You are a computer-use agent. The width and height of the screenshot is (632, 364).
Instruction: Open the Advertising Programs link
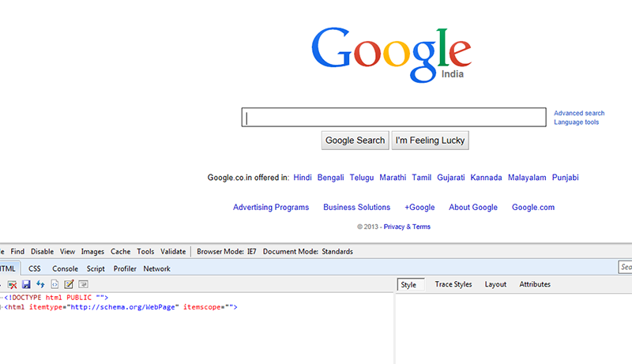point(271,208)
